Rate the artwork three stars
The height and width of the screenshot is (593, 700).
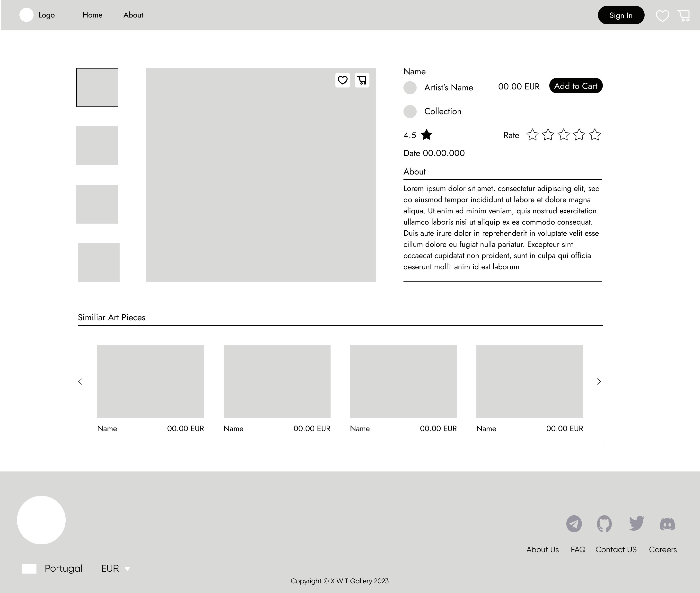[x=563, y=135]
